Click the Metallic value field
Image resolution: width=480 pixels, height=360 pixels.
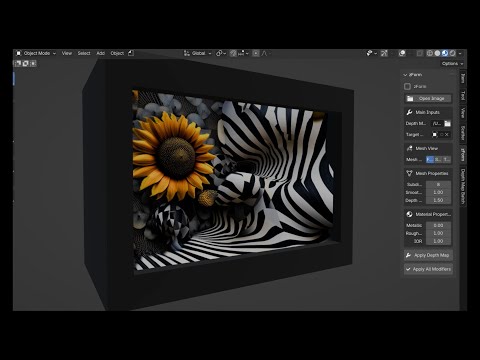point(438,225)
